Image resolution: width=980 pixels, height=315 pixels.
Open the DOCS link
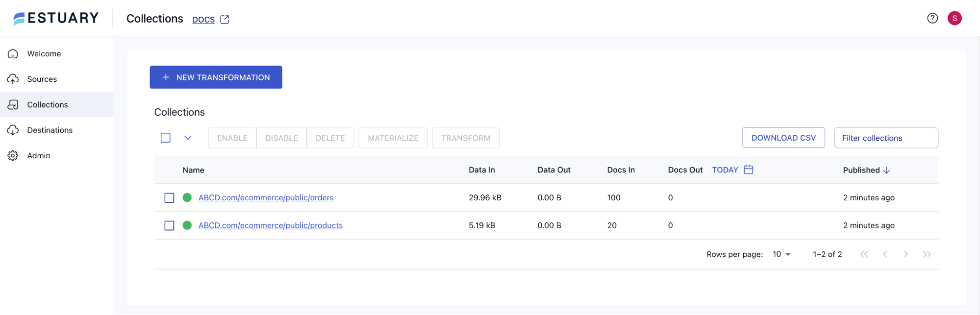point(203,20)
